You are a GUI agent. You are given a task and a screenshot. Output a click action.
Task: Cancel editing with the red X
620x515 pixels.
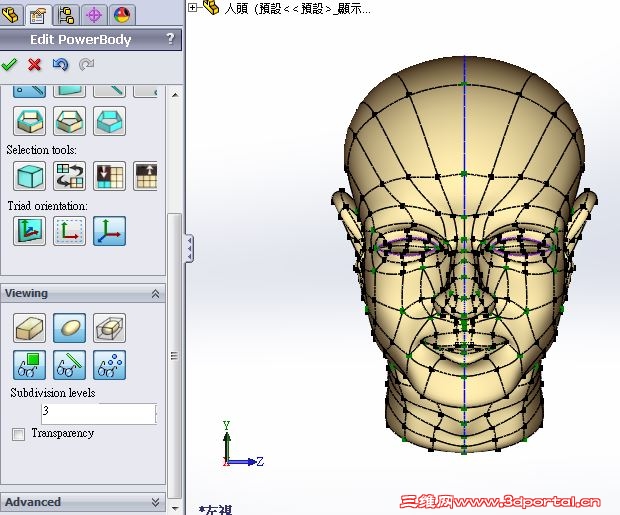(x=34, y=64)
